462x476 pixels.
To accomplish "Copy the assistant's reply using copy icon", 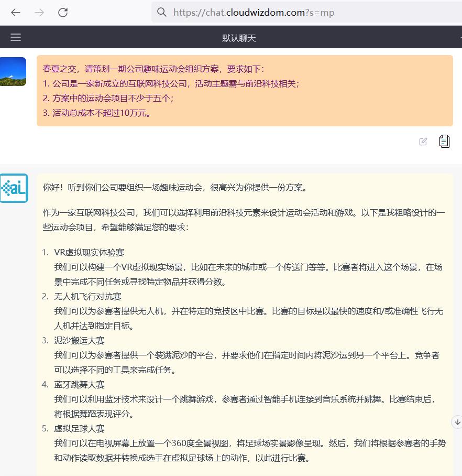I will (444, 141).
